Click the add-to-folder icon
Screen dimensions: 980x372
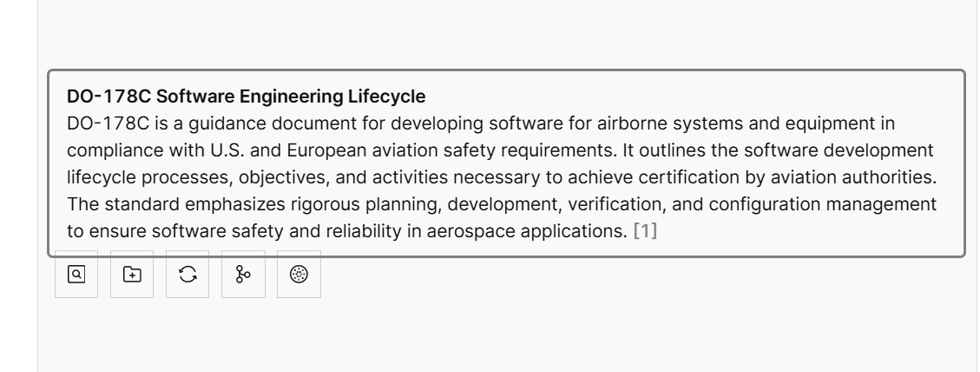coord(132,275)
